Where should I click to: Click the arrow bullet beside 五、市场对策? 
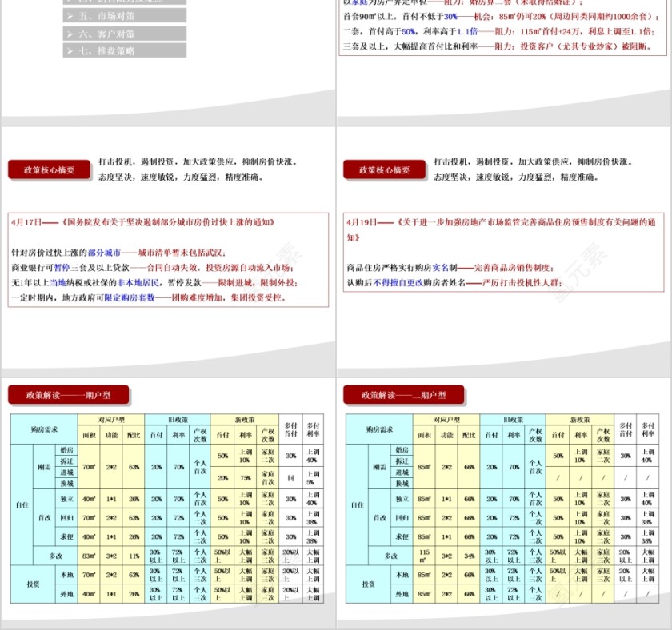(70, 16)
